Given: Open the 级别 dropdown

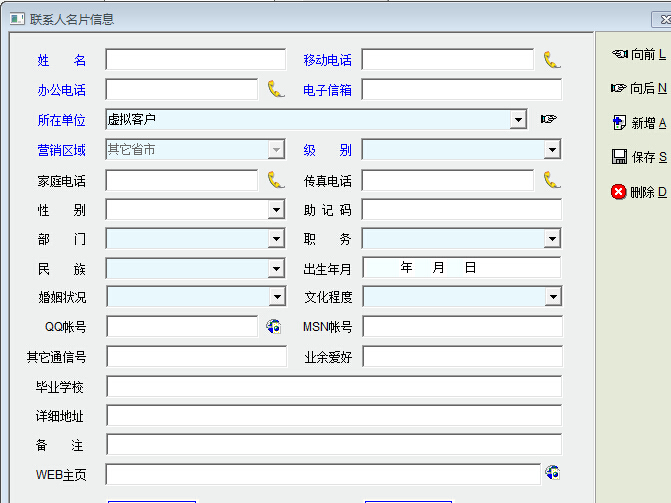Looking at the screenshot, I should 552,150.
